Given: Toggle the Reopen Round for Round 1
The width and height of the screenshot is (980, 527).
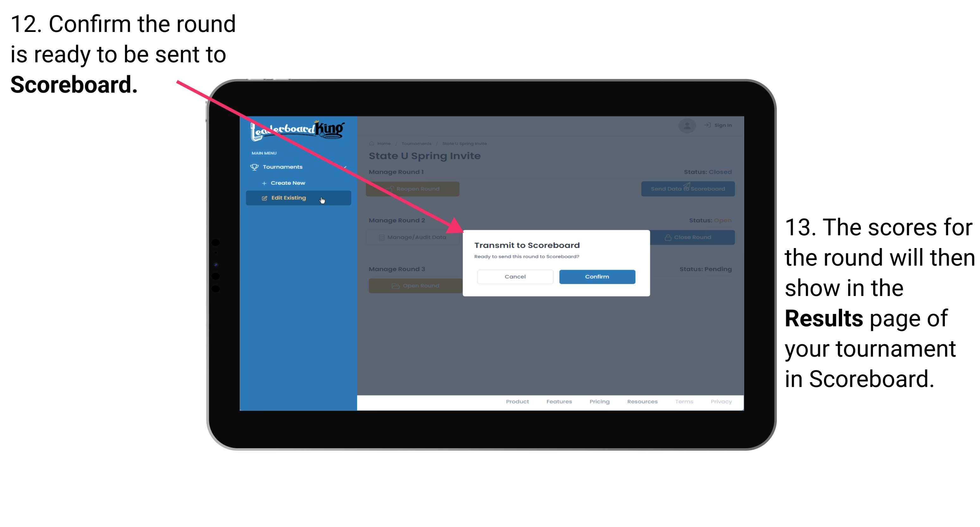Looking at the screenshot, I should [413, 189].
